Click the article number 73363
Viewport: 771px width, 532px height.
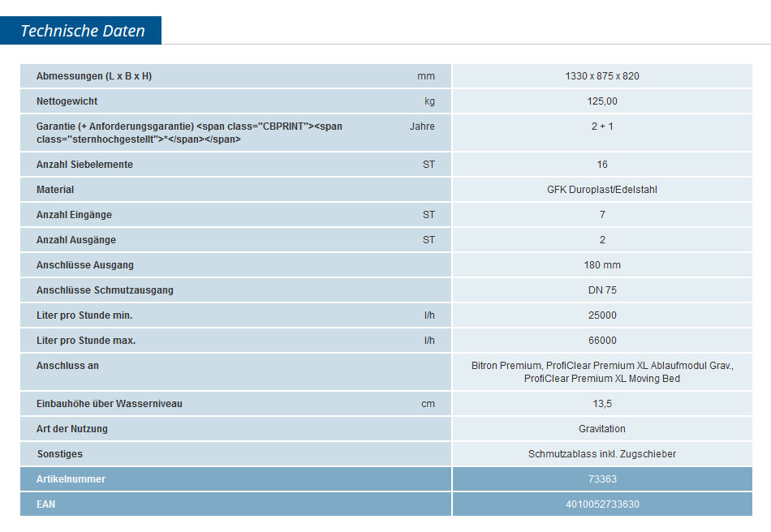(x=602, y=479)
